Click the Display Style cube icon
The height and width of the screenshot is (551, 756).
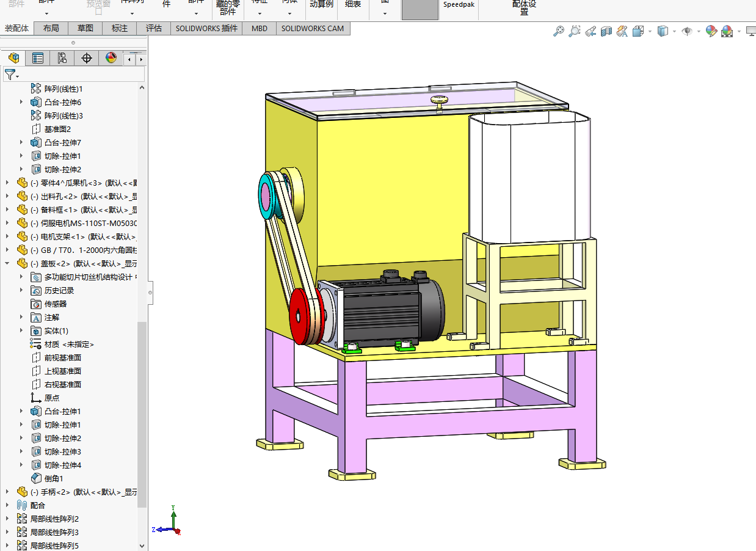663,31
